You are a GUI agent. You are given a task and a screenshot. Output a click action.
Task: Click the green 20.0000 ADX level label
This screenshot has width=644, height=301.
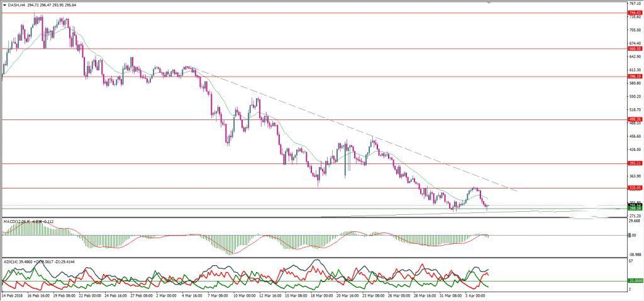tap(635, 281)
